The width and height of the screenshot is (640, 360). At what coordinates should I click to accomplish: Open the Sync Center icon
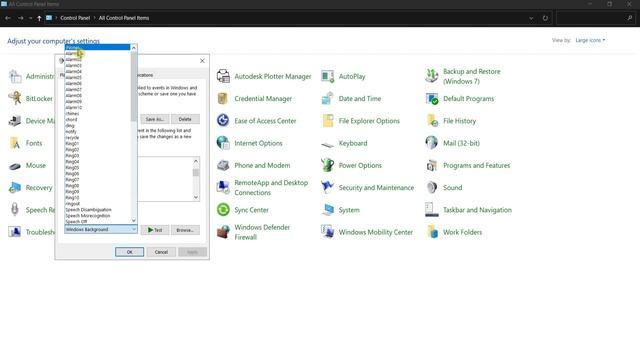click(223, 210)
